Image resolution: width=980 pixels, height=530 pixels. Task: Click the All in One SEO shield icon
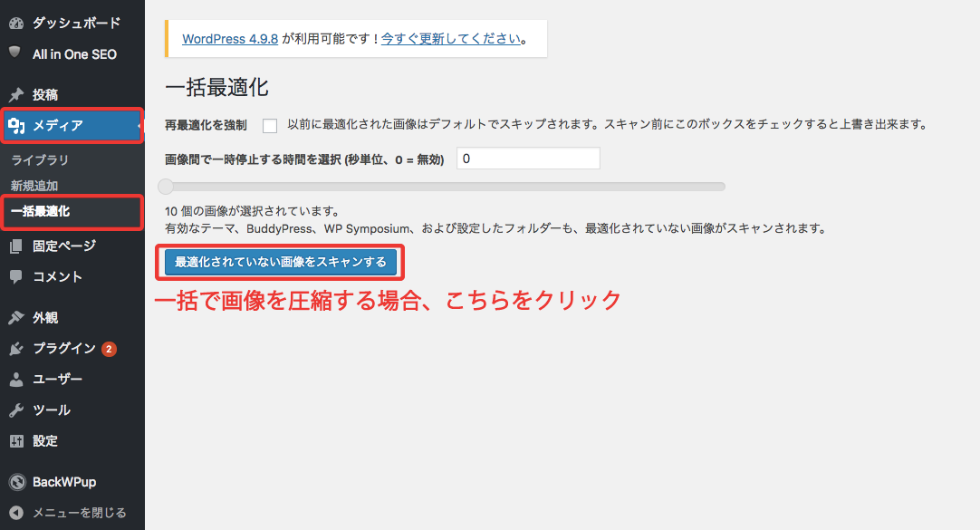point(15,53)
